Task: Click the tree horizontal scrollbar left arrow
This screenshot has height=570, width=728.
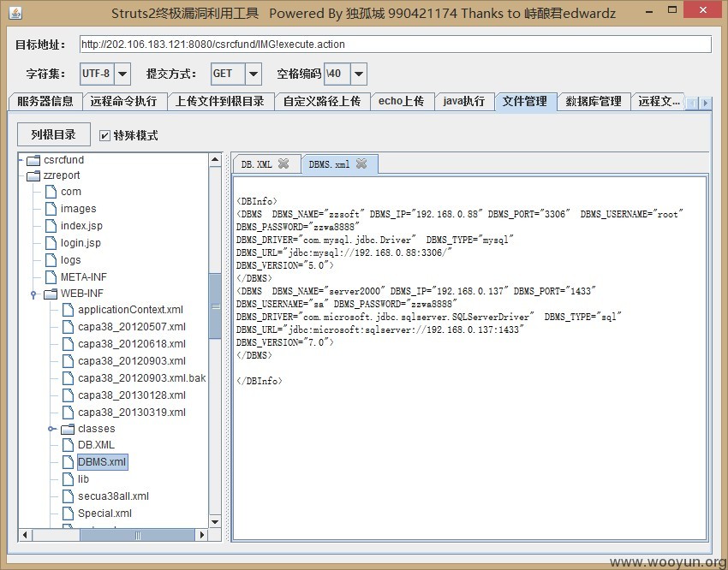Action: [25, 535]
